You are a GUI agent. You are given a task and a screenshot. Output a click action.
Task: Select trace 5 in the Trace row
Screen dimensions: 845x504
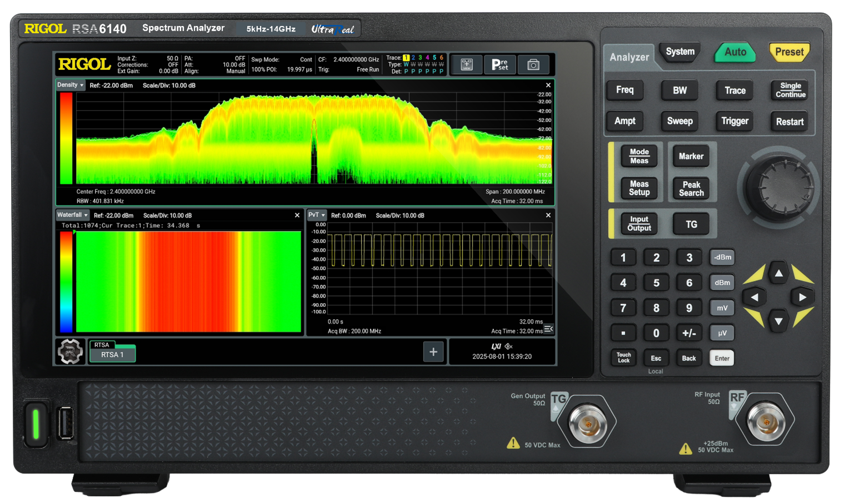(434, 58)
